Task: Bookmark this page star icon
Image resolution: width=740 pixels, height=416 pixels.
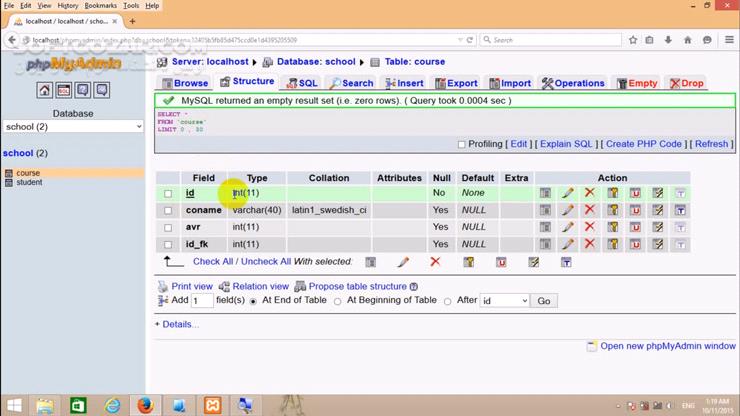Action: [633, 40]
